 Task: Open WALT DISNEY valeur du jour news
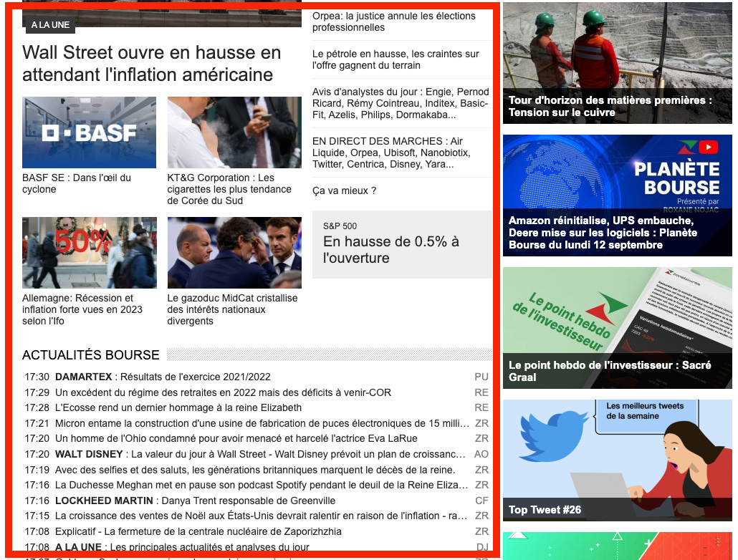(260, 454)
